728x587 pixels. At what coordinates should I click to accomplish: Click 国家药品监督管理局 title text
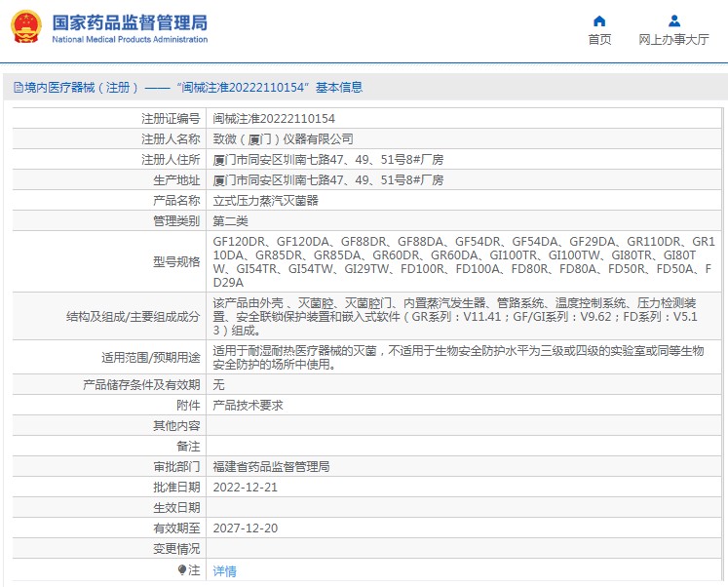click(130, 22)
